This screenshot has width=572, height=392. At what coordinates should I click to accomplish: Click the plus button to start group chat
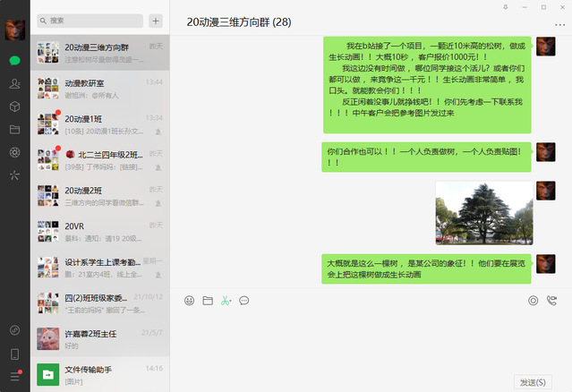coord(156,21)
